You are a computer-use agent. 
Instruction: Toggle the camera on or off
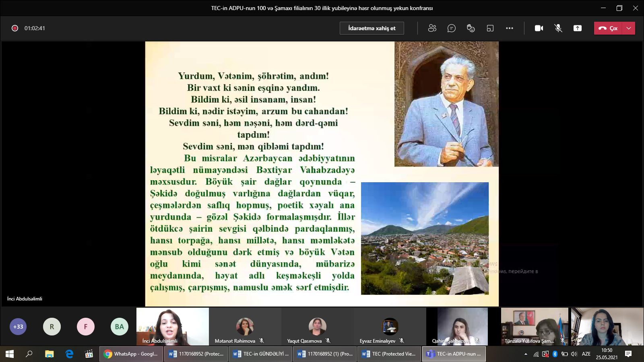point(539,28)
